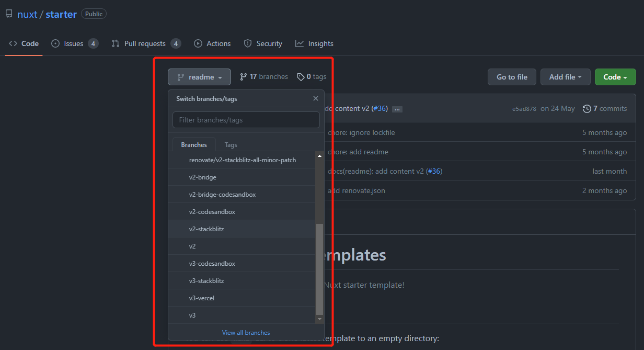Click the Pull requests count badge 4
644x350 pixels.
pos(176,43)
